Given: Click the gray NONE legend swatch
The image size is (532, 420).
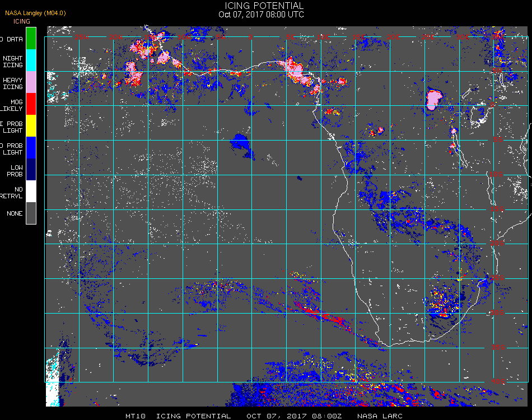Looking at the screenshot, I should [x=31, y=213].
